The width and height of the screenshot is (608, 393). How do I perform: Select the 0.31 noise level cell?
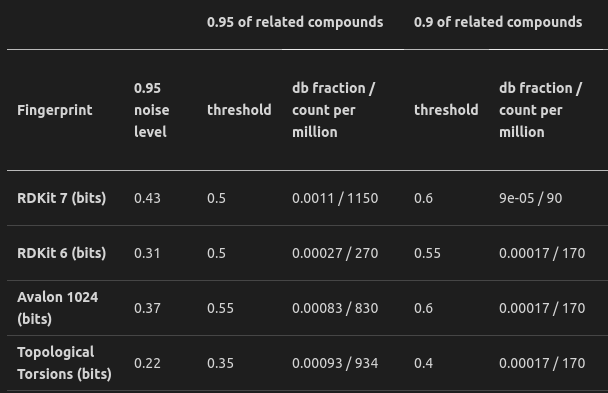pyautogui.click(x=147, y=253)
